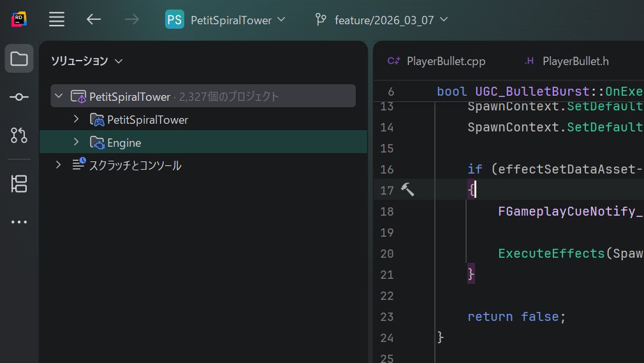Click line number 23 in the gutter
Screen dimensions: 644x363
pos(386,317)
